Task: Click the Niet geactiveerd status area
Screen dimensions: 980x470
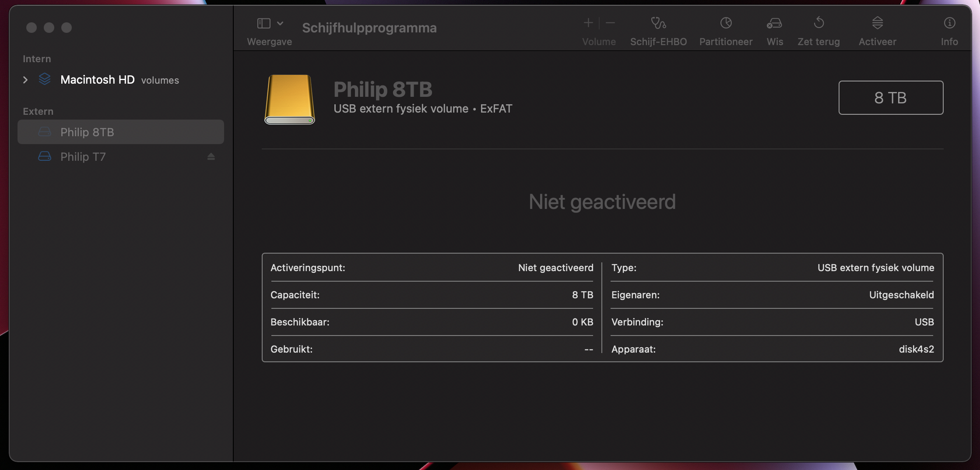Action: [601, 201]
